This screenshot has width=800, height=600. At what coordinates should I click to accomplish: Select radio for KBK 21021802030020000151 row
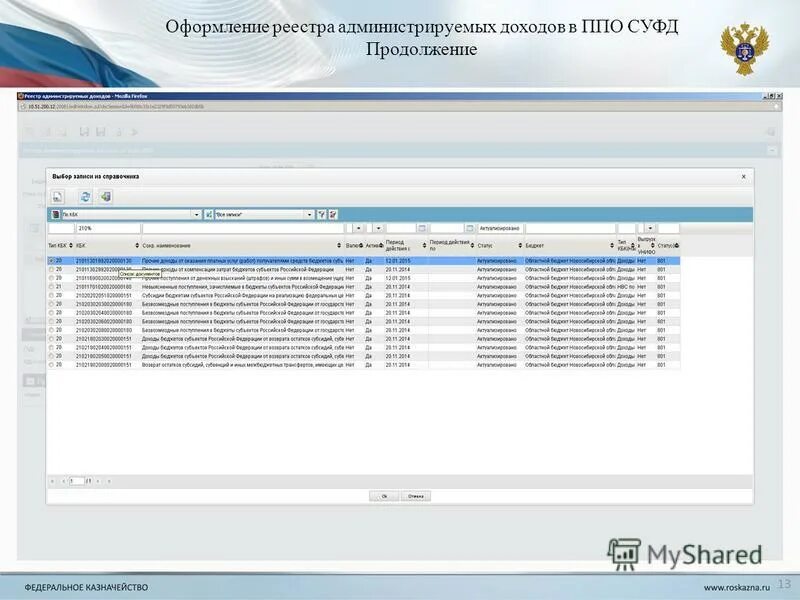(52, 339)
